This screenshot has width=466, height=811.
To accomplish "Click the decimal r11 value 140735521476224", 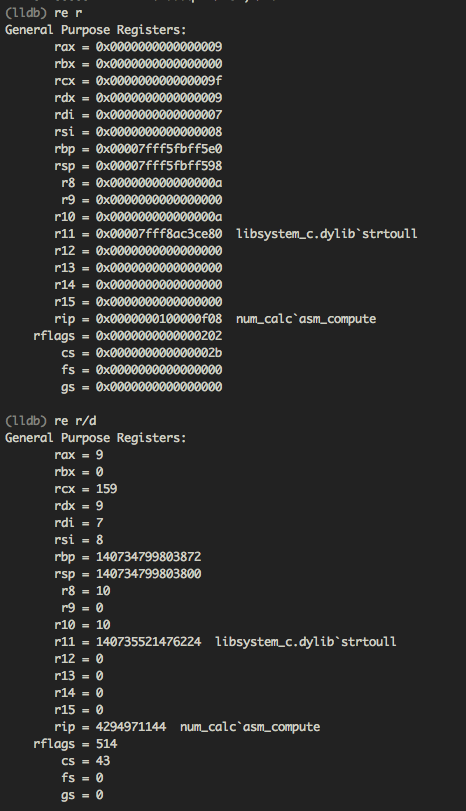I will (x=148, y=642).
